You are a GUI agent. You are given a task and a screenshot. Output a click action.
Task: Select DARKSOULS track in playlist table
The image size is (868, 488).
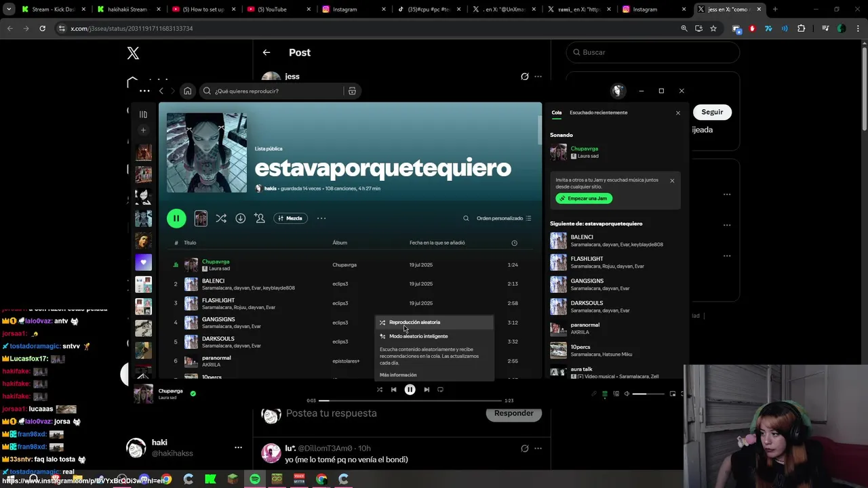point(350,342)
